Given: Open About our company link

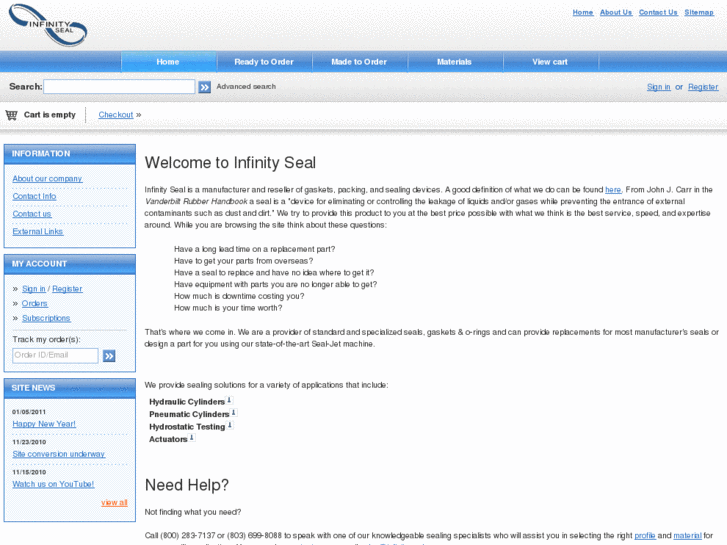Looking at the screenshot, I should click(47, 179).
